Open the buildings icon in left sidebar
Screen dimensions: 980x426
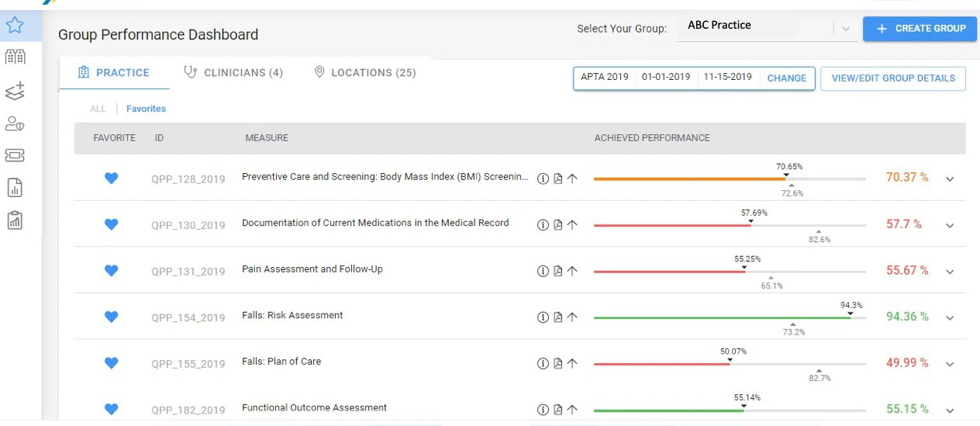(x=15, y=57)
